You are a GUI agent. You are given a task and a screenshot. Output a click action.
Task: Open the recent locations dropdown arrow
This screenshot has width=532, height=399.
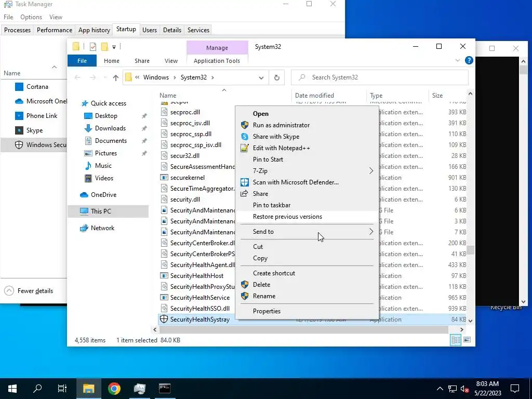105,78
